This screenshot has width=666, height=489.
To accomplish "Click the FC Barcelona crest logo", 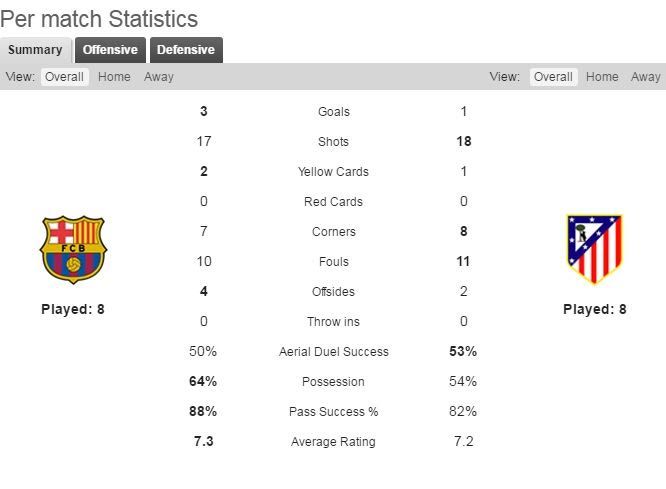I will pos(73,249).
